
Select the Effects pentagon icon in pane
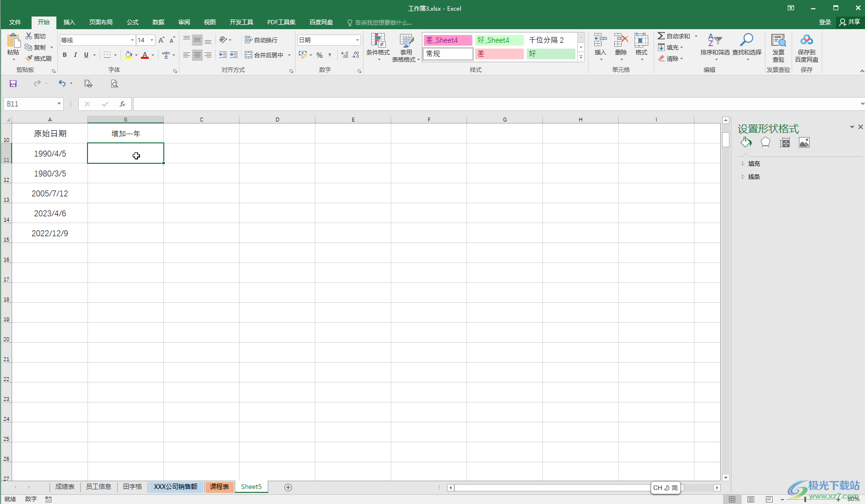[x=765, y=142]
